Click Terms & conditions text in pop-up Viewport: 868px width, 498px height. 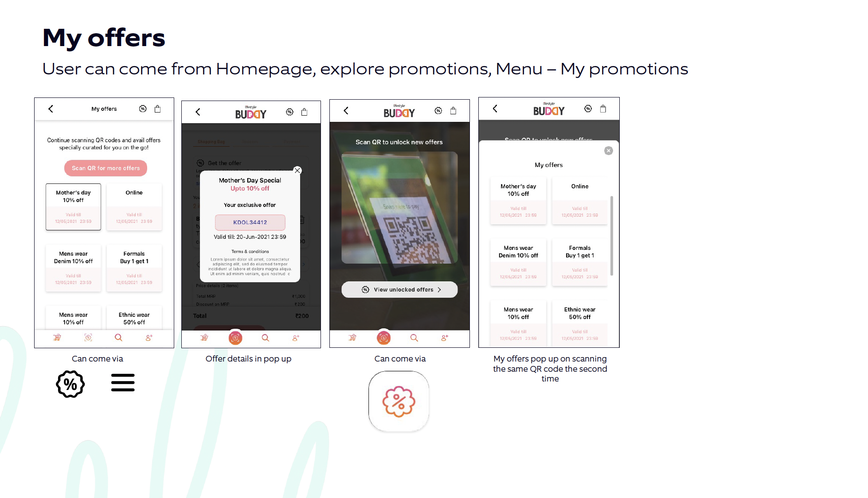(x=250, y=252)
